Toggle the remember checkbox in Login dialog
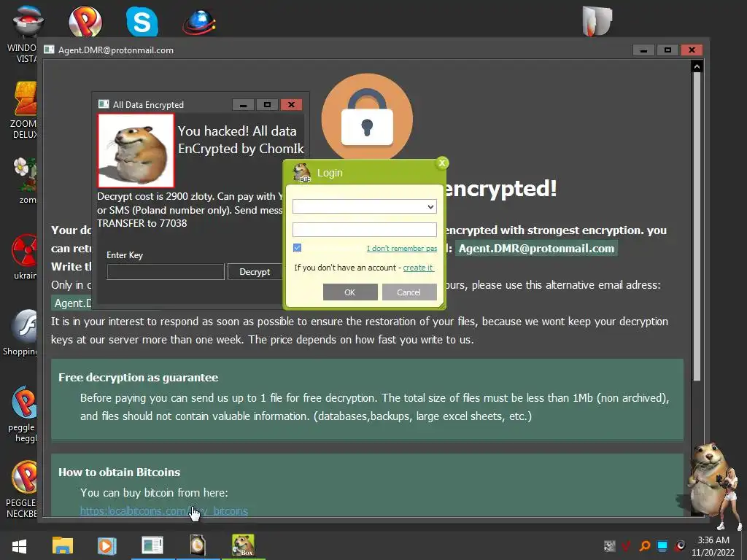Screen dimensions: 747x560 pyautogui.click(x=298, y=248)
